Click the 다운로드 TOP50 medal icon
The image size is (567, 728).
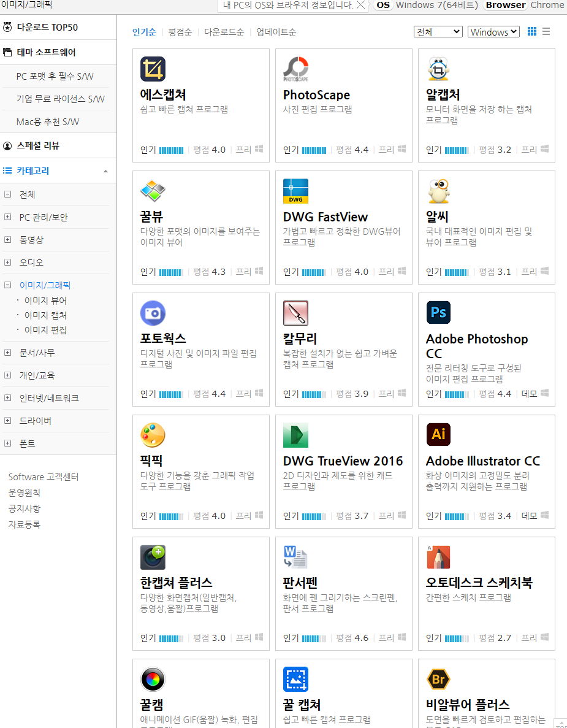7,27
